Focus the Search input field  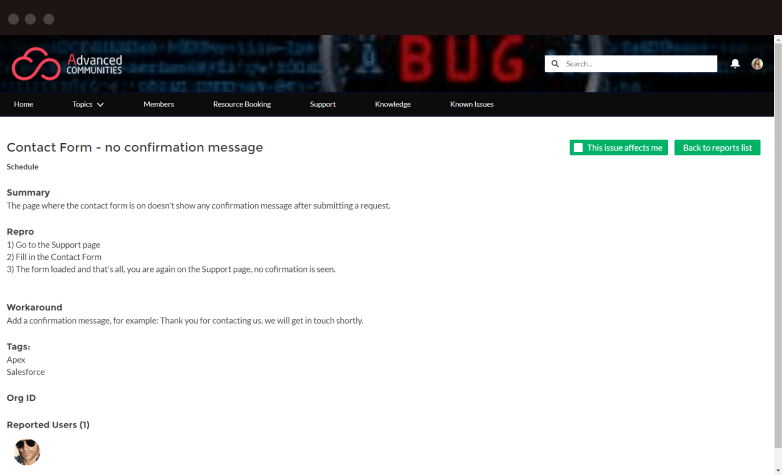631,64
